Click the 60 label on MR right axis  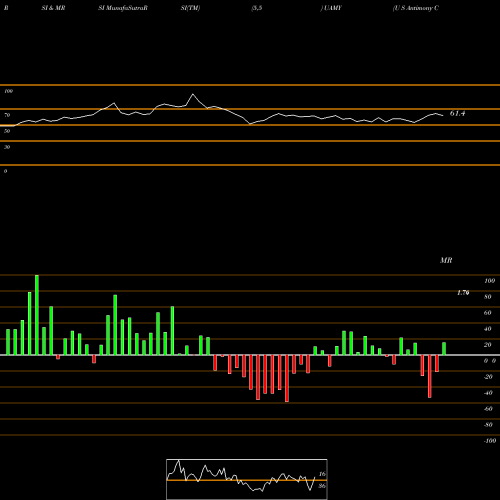pos(488,313)
